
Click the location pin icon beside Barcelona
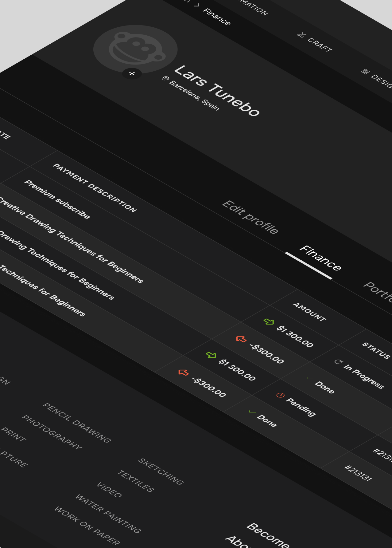click(x=165, y=79)
